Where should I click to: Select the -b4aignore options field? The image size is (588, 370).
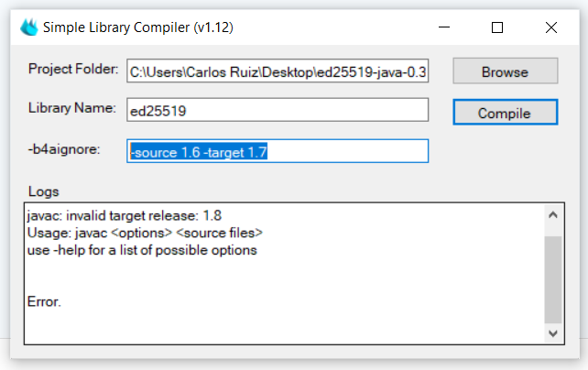click(x=278, y=151)
